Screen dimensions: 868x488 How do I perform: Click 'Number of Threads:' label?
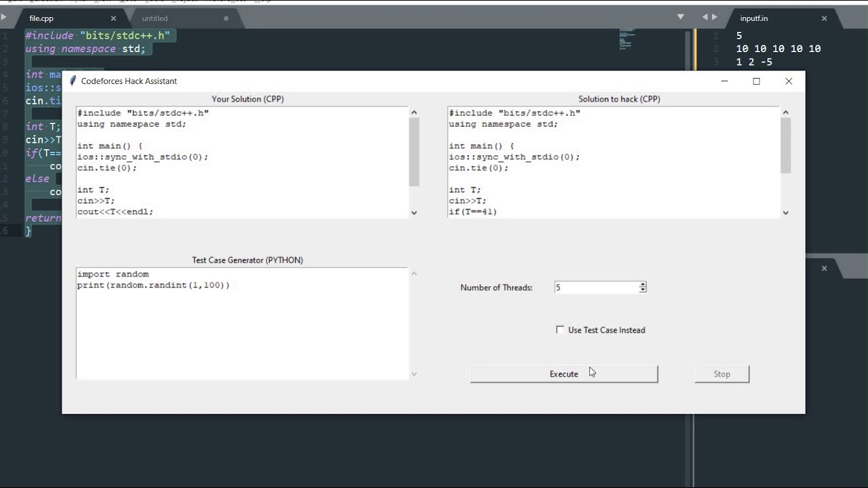496,287
